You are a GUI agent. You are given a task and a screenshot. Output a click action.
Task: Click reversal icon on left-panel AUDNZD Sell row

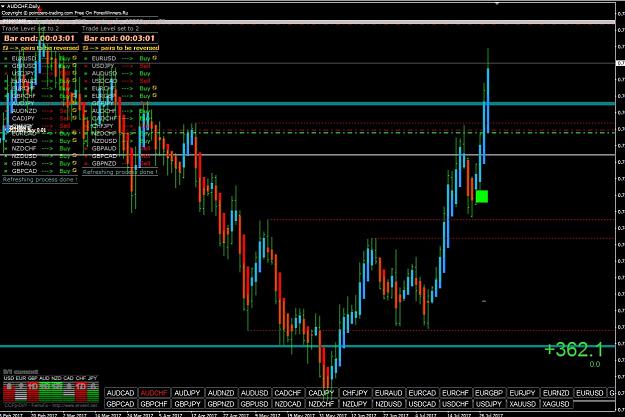pos(75,110)
